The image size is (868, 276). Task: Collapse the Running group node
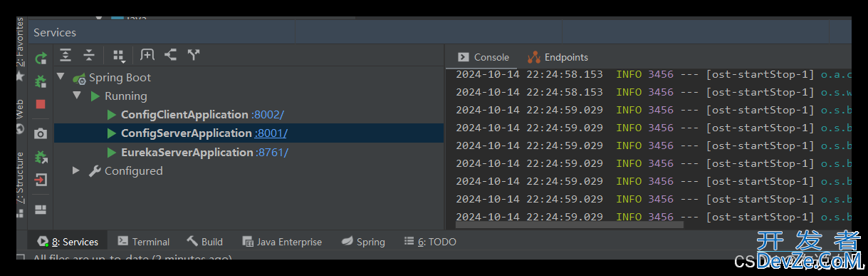coord(77,96)
